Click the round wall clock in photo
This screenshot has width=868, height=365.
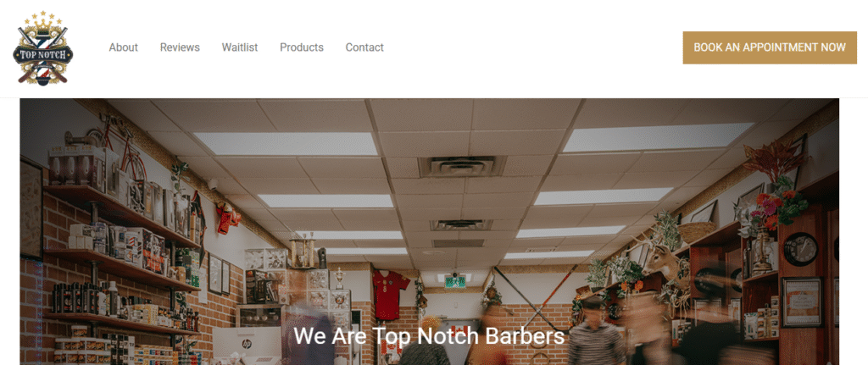pos(800,250)
